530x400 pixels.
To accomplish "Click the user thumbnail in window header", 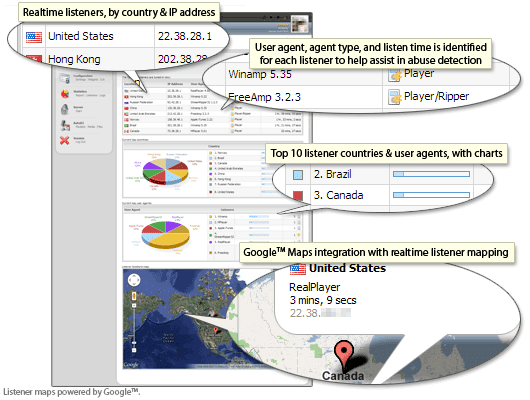I will coord(300,24).
